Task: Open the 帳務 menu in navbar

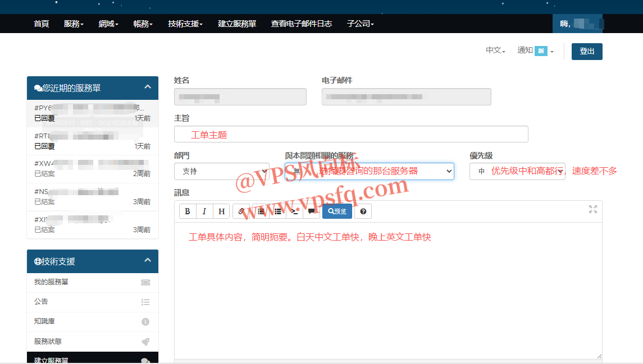Action: (x=143, y=24)
